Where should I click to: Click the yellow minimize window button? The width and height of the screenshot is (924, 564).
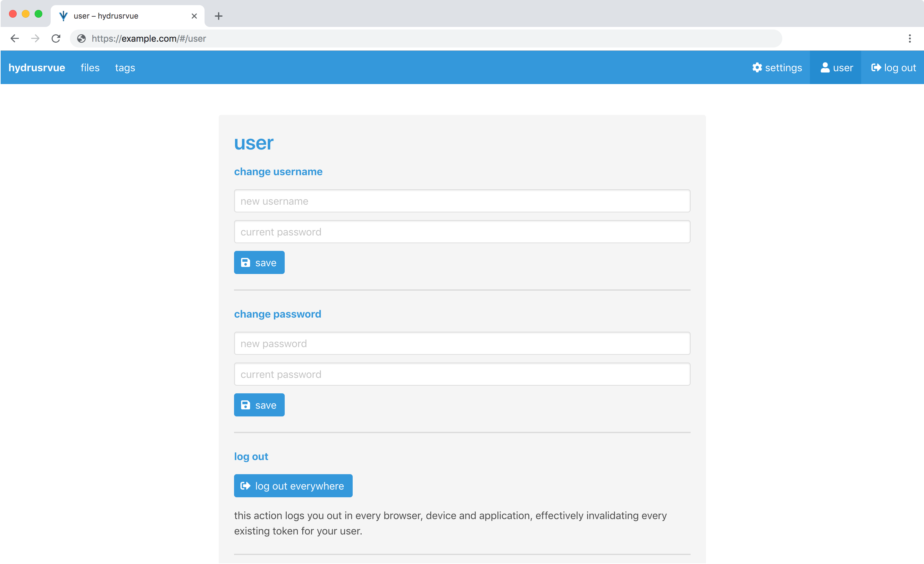[x=26, y=14]
